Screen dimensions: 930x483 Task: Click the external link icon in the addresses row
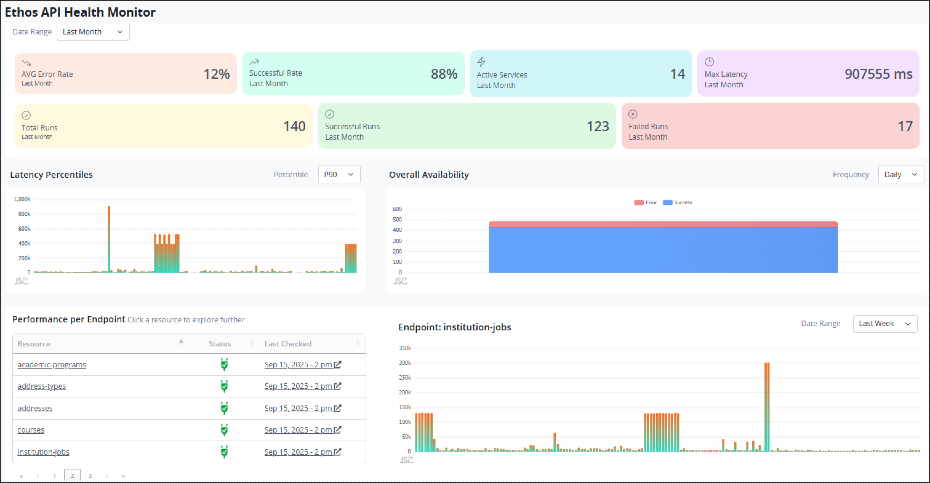(x=337, y=408)
